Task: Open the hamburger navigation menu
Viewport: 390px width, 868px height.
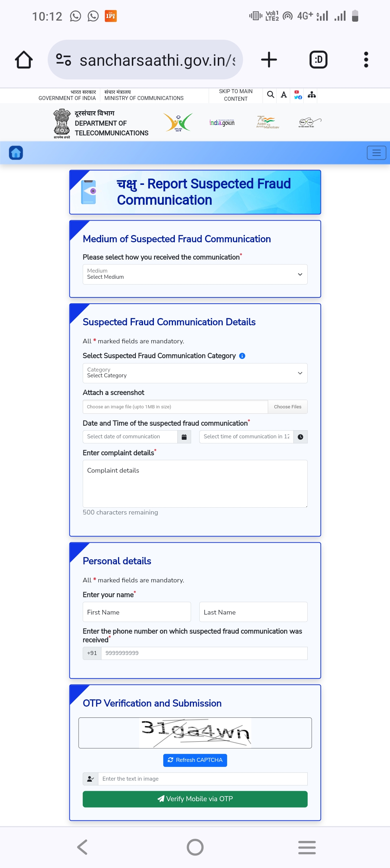Action: point(377,153)
